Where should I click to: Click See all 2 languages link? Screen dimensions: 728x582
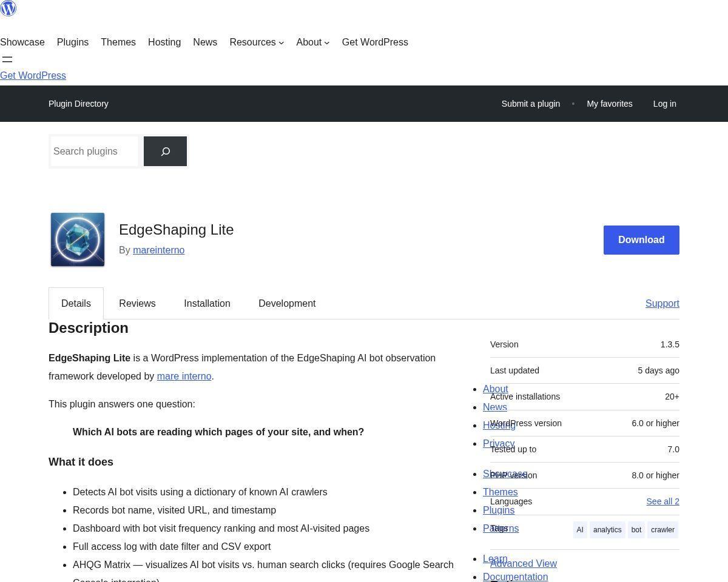tap(663, 501)
